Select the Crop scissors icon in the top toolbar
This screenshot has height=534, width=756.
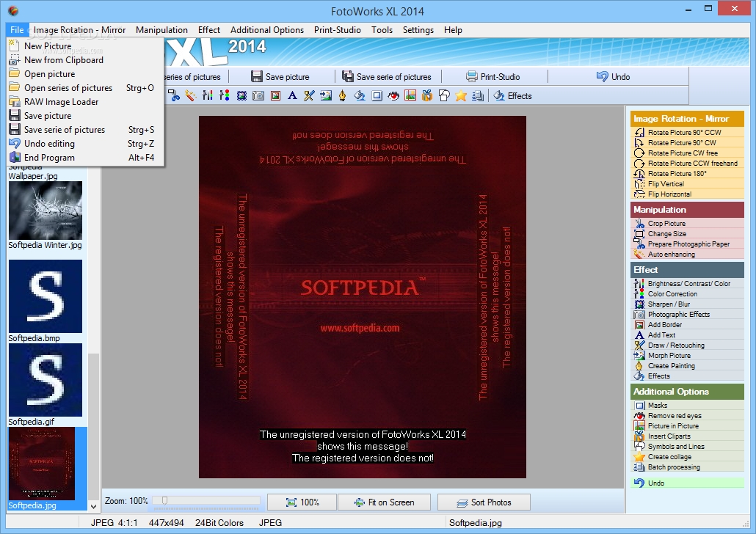tap(173, 95)
